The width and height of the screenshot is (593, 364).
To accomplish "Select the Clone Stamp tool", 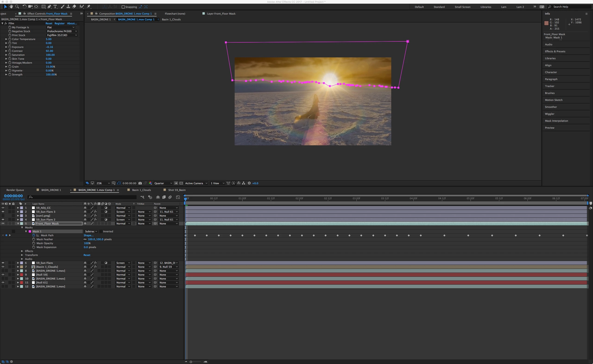I will pos(68,6).
